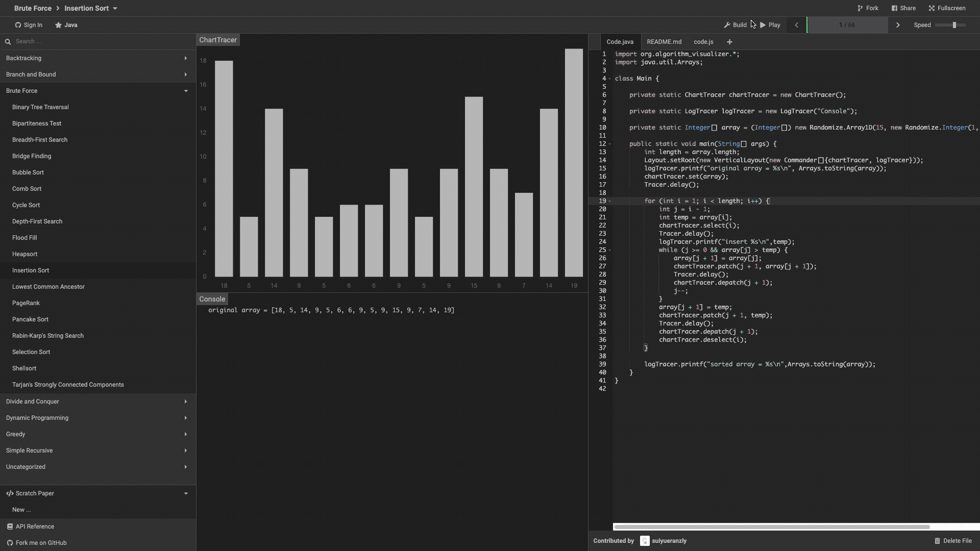Open Comb Sort algorithm
This screenshot has height=551, width=980.
[98, 189]
